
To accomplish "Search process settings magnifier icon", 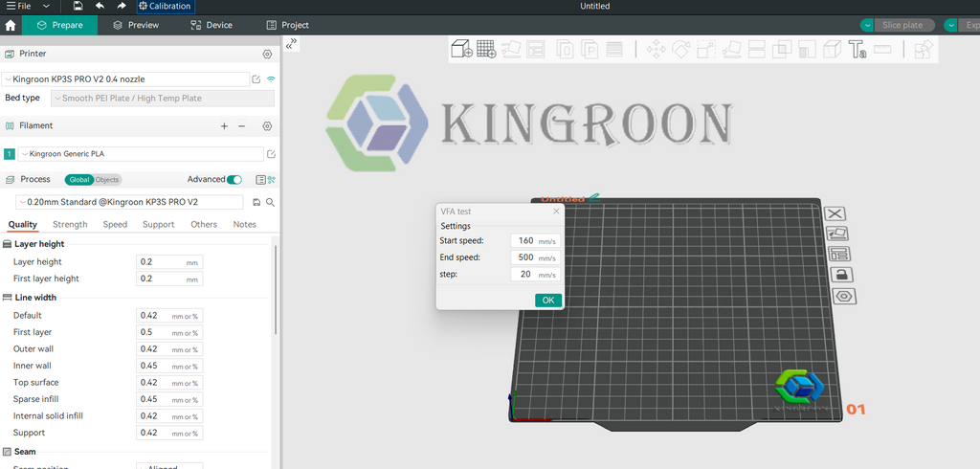I will tap(270, 202).
